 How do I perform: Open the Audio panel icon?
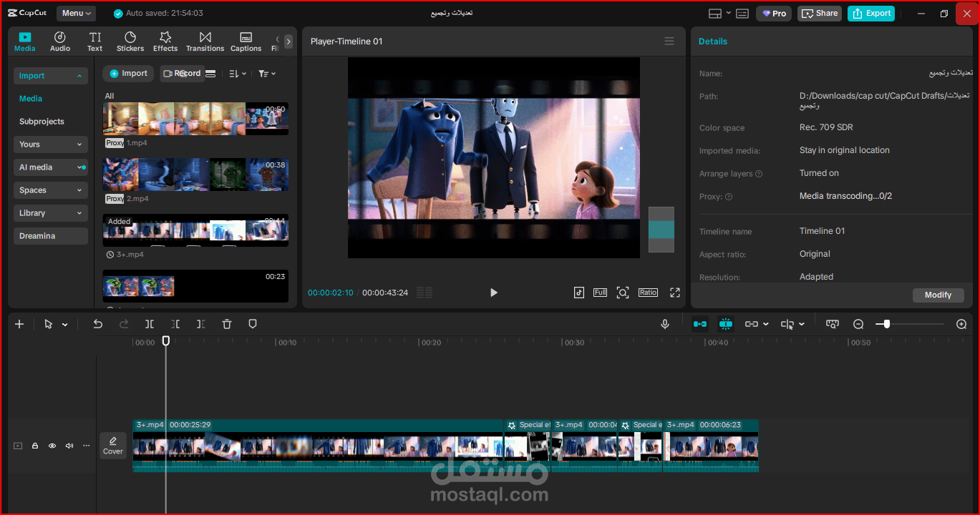point(60,41)
